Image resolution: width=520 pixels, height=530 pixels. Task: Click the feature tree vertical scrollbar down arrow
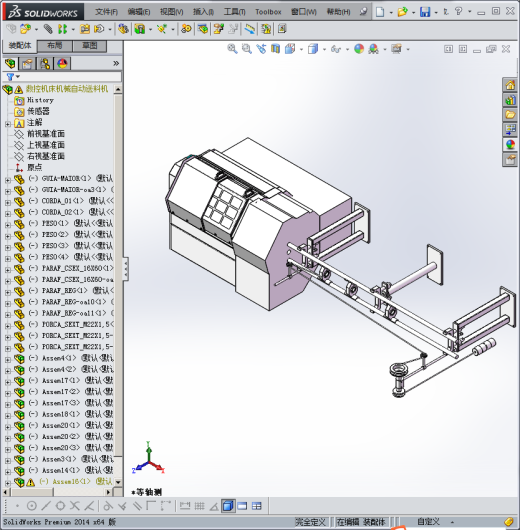[x=118, y=482]
